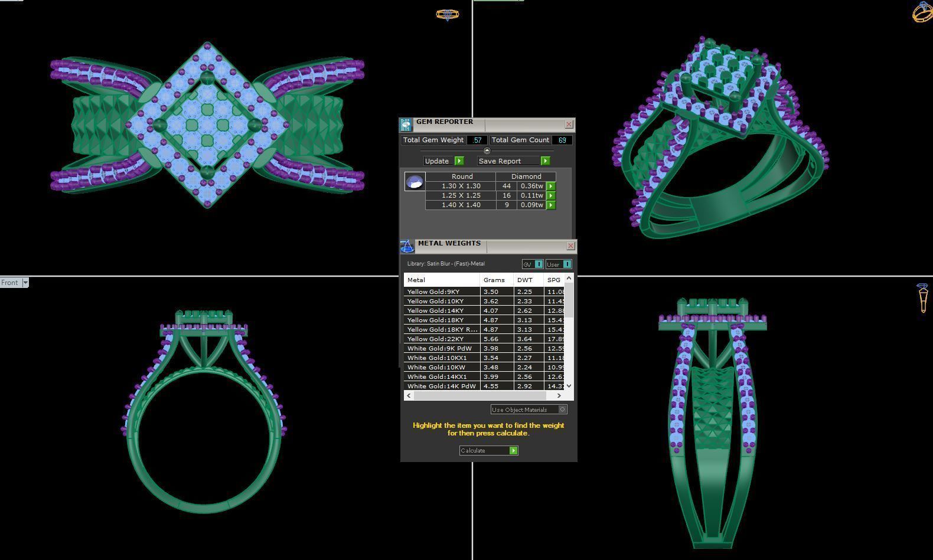933x560 pixels.
Task: Click green arrow for 1.30 X 1.30 row
Action: click(x=551, y=186)
